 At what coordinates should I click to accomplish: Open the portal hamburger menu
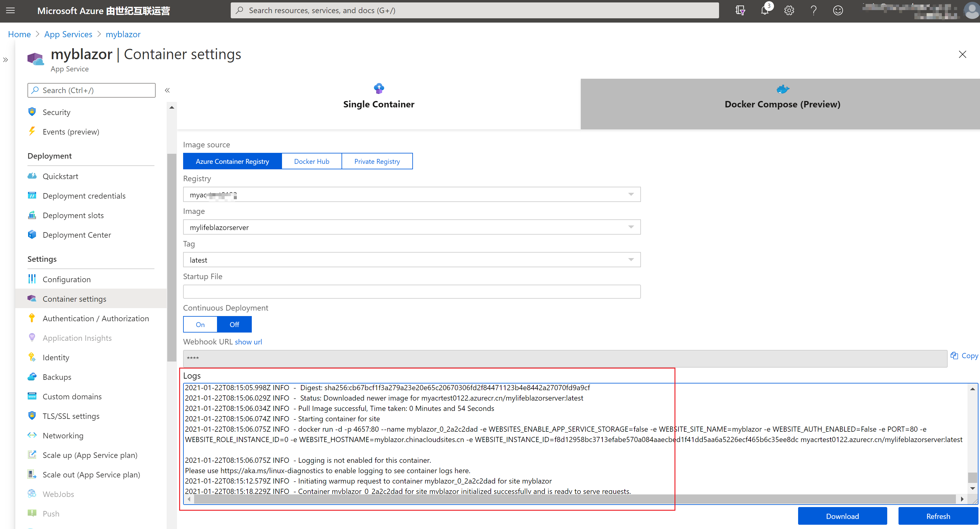[10, 10]
